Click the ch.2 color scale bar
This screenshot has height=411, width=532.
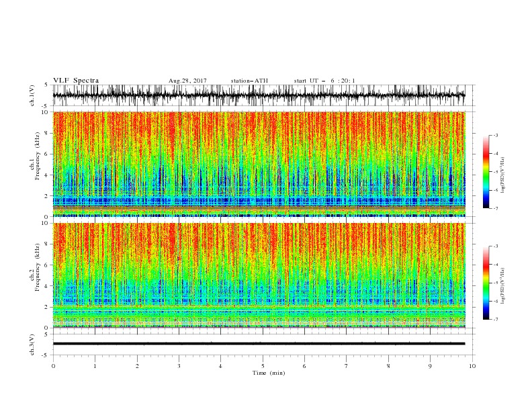(486, 283)
